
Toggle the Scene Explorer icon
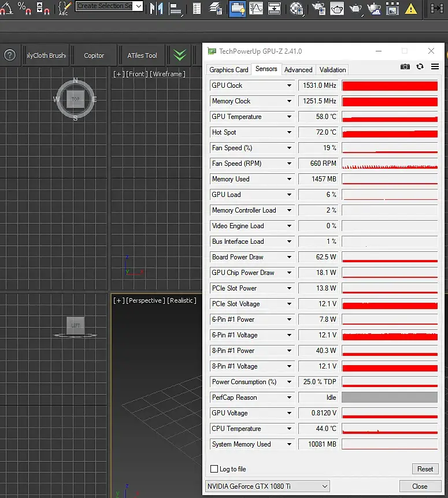[197, 9]
